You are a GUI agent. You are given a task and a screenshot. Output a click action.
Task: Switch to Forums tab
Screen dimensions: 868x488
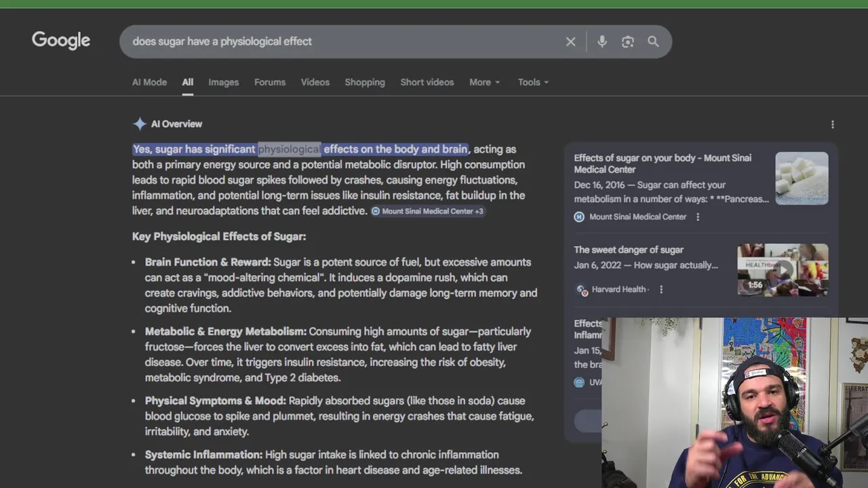click(x=270, y=82)
